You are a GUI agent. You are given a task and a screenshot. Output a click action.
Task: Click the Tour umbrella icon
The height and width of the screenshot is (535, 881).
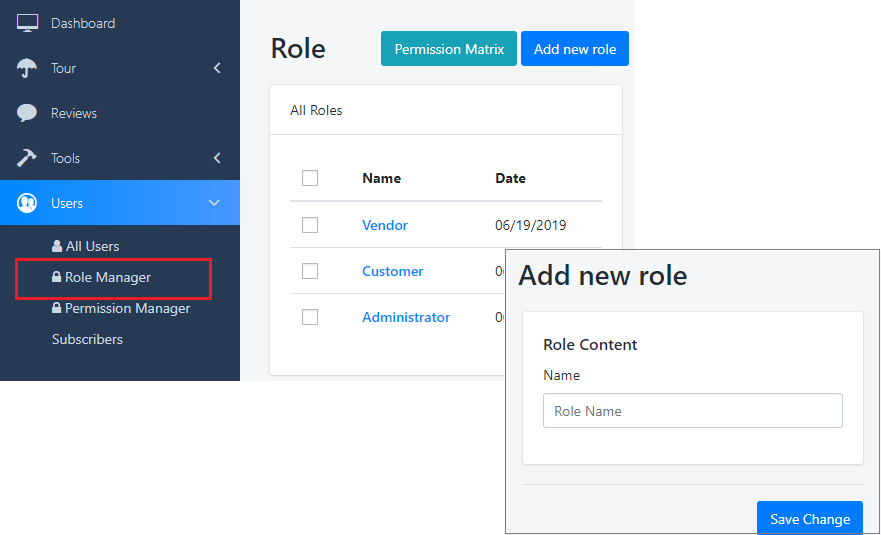[x=27, y=68]
